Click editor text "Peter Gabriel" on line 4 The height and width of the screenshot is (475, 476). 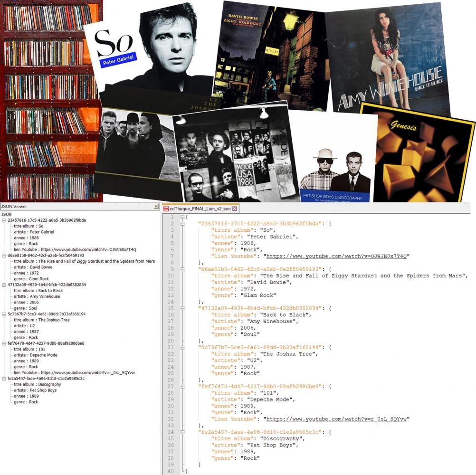click(x=271, y=237)
